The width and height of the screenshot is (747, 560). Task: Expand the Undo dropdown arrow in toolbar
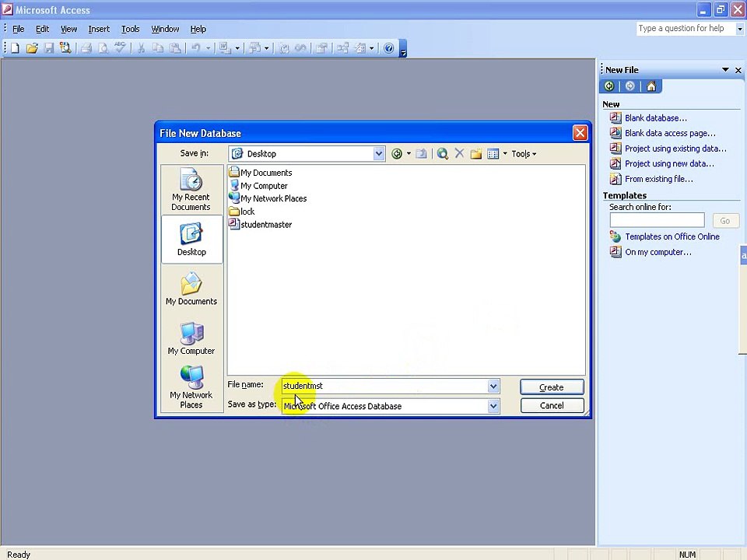(209, 48)
